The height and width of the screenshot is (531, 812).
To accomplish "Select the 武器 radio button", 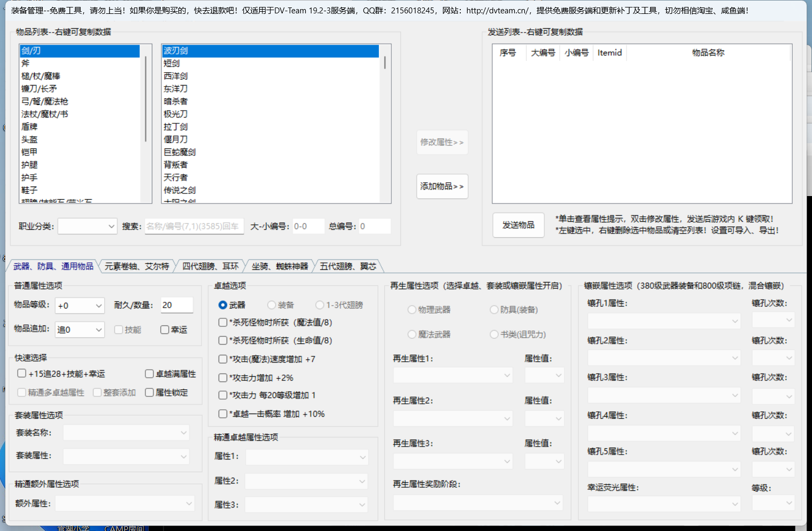I will coord(223,305).
